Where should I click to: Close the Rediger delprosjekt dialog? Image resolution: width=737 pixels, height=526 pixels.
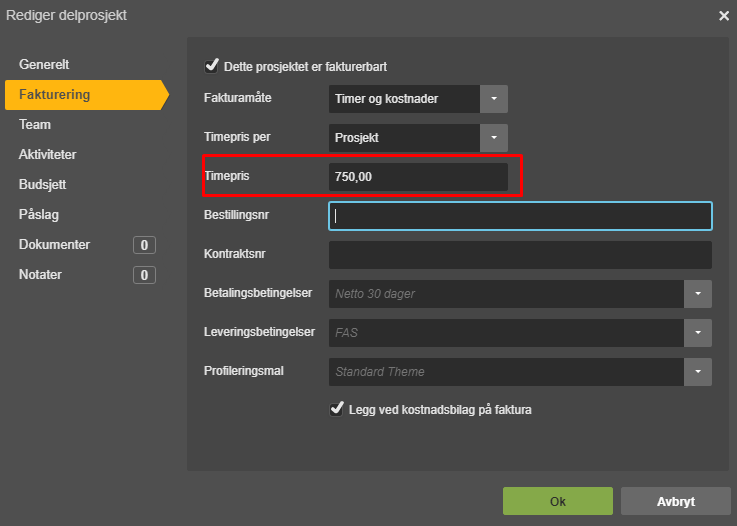pyautogui.click(x=724, y=16)
